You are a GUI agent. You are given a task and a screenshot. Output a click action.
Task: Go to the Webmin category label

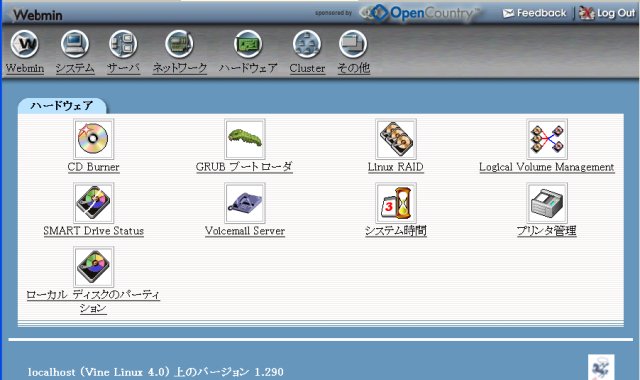pyautogui.click(x=25, y=68)
